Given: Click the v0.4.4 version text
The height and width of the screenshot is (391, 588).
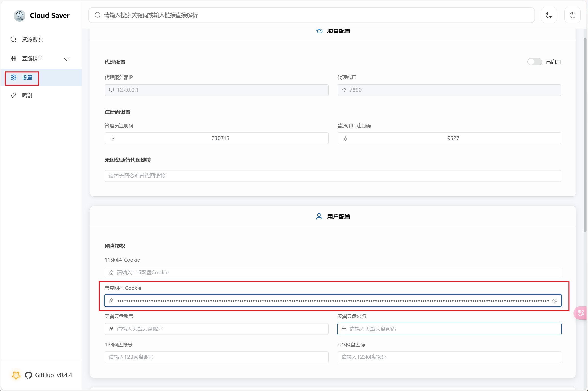Looking at the screenshot, I should click(64, 375).
